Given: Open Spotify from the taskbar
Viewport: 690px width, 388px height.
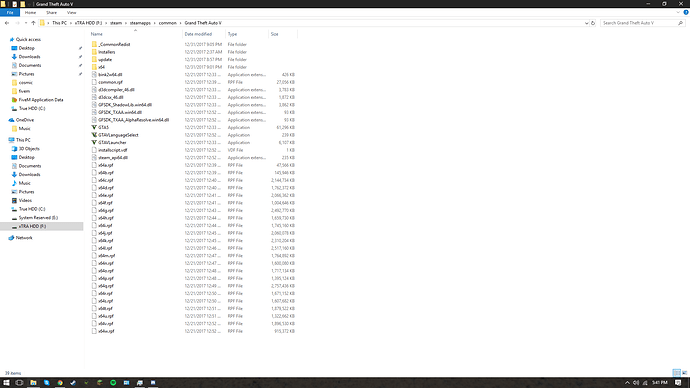Looking at the screenshot, I should pyautogui.click(x=113, y=383).
